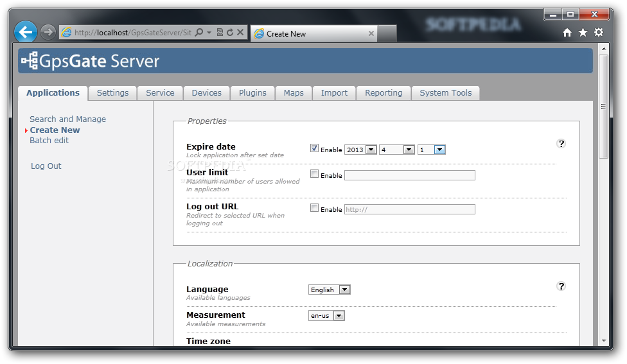The height and width of the screenshot is (364, 627).
Task: Click the Time zone label
Action: tap(208, 342)
